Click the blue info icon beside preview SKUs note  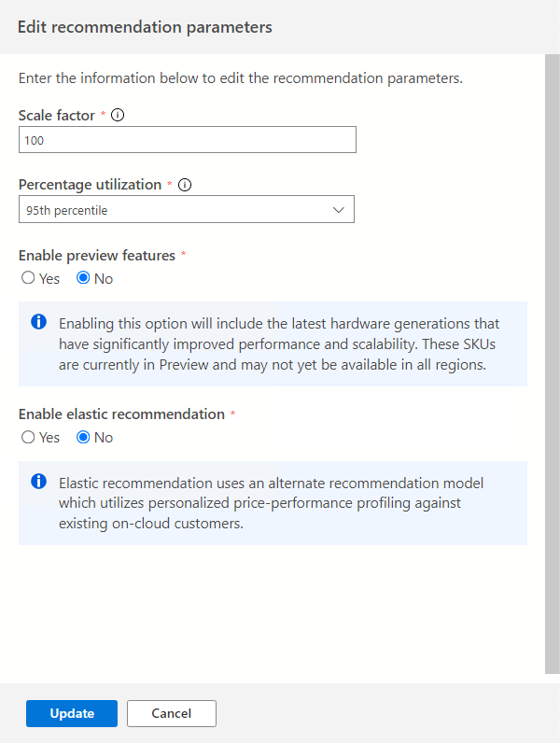point(39,322)
